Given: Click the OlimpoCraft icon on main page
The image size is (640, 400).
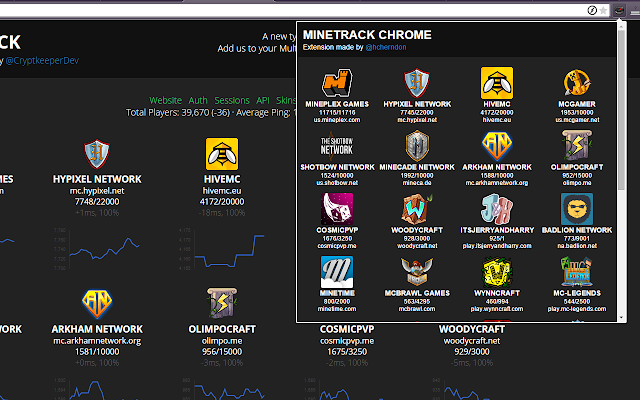Looking at the screenshot, I should tap(222, 304).
